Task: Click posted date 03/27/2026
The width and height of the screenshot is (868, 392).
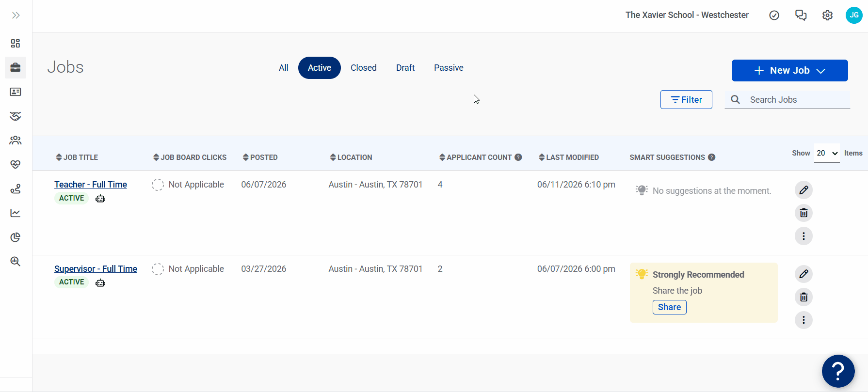Action: [264, 269]
